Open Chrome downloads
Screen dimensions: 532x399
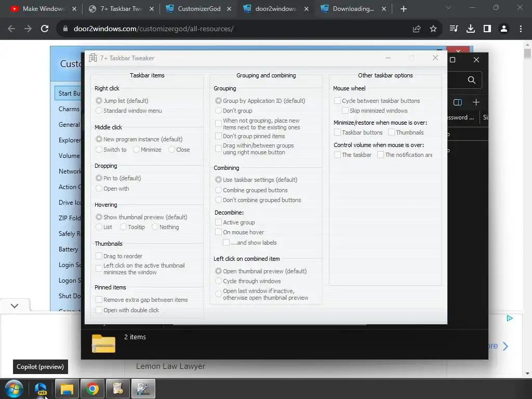[x=470, y=29]
